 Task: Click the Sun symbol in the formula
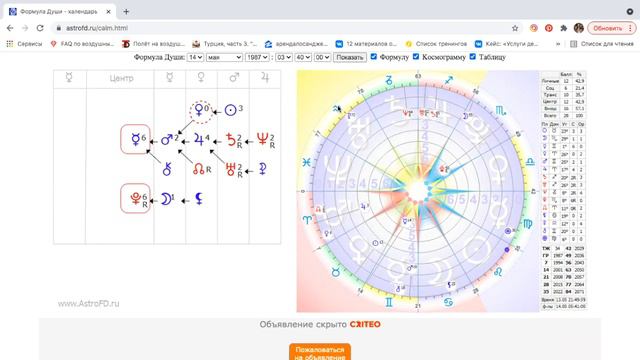tap(231, 110)
